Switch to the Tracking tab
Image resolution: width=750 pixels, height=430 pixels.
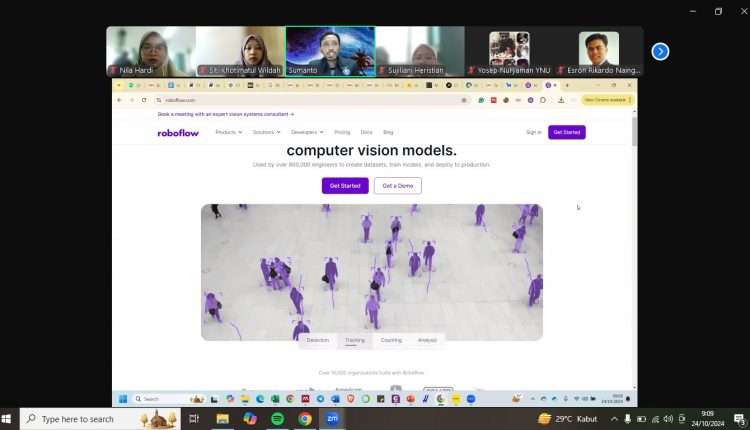point(354,340)
